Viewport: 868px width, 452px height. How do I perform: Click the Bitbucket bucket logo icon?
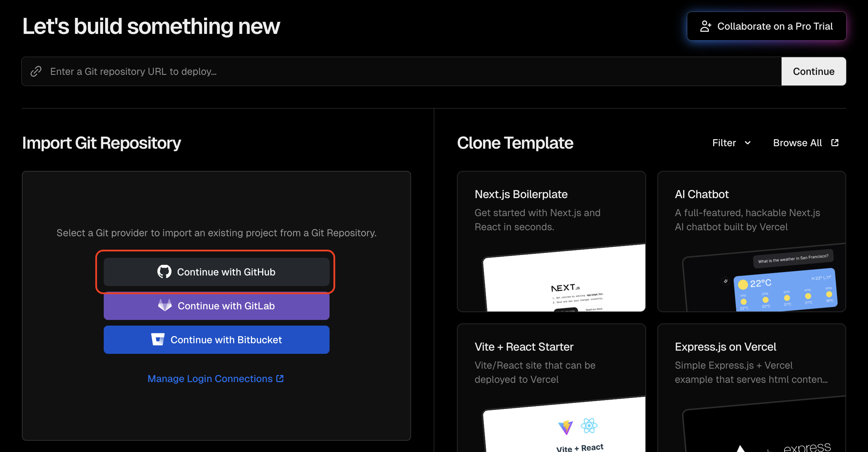click(x=158, y=339)
